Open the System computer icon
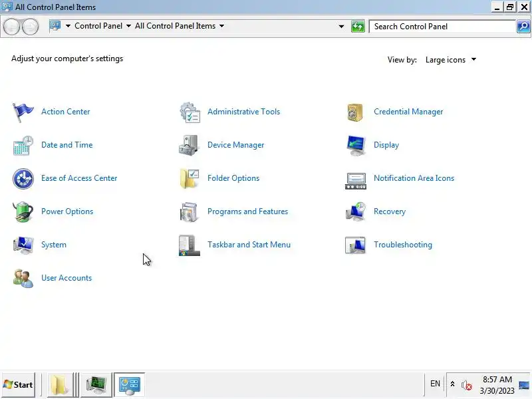532x399 pixels. click(x=23, y=245)
